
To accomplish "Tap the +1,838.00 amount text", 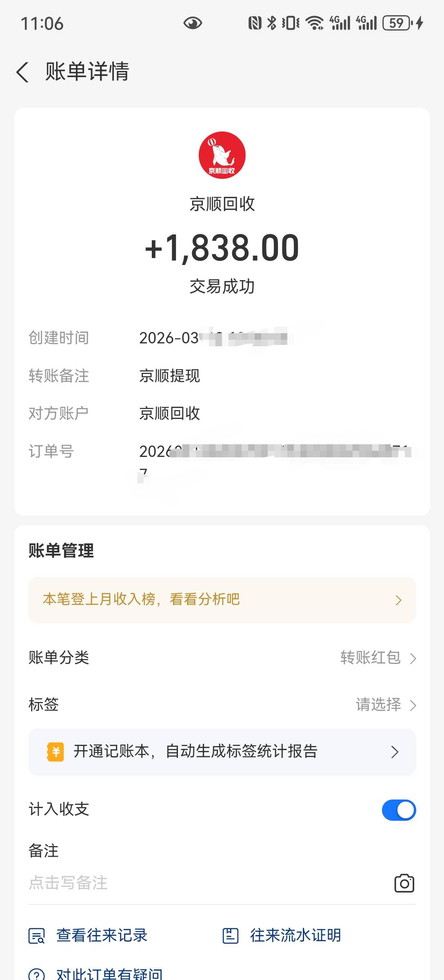I will tap(222, 248).
